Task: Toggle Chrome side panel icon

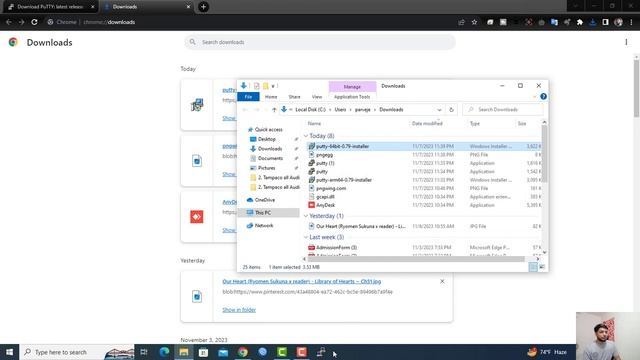Action: [x=605, y=22]
